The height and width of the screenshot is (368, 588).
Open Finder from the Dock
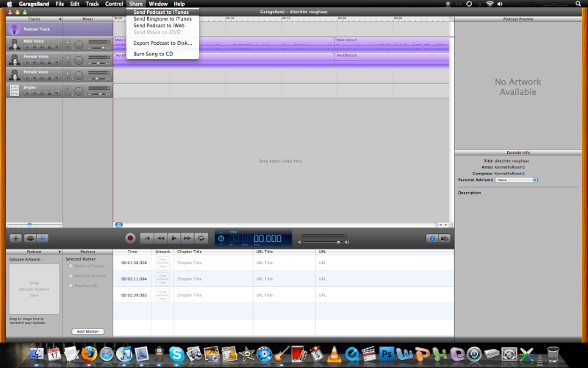point(37,354)
